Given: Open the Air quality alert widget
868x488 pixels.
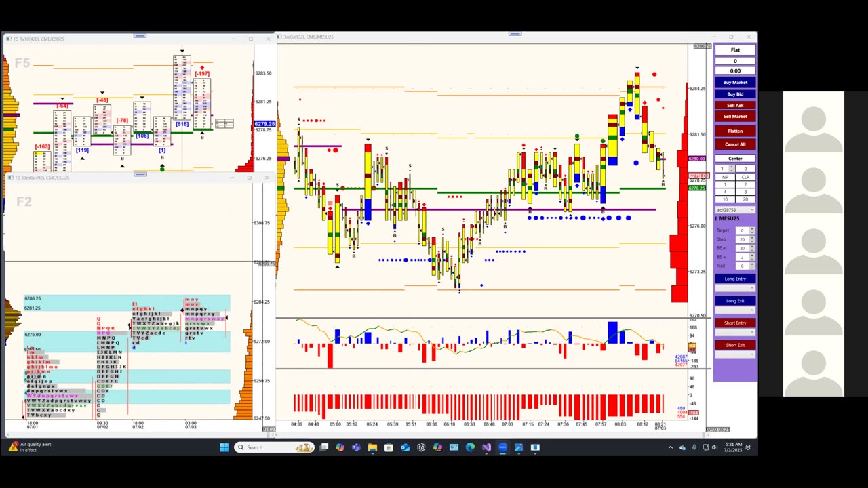Looking at the screenshot, I should 31,447.
